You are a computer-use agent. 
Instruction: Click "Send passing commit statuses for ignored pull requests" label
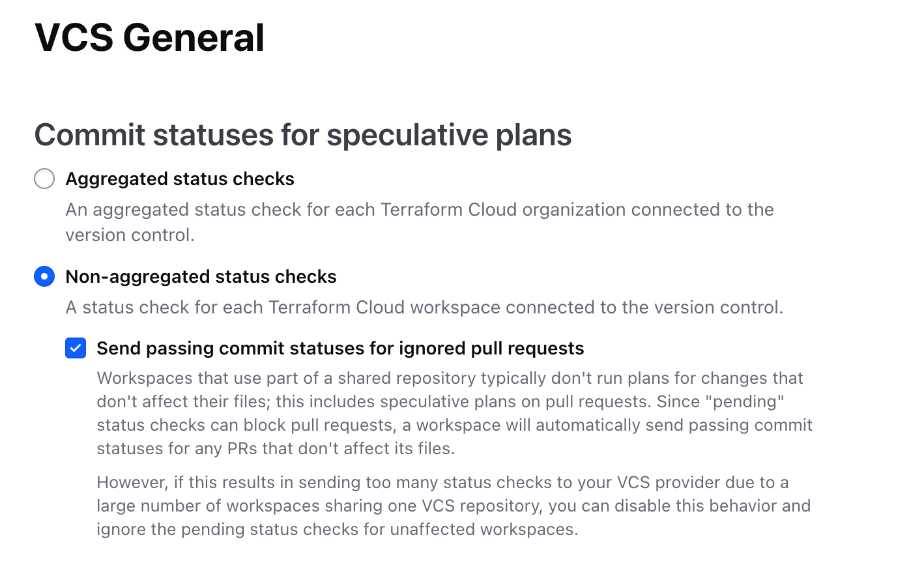340,349
